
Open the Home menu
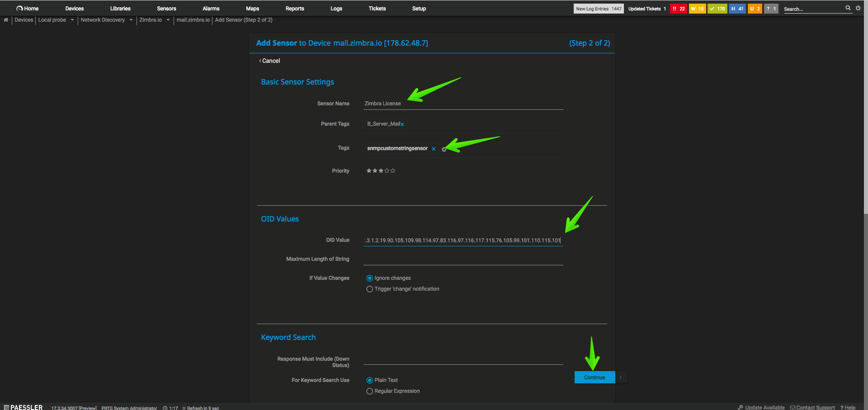click(x=28, y=9)
